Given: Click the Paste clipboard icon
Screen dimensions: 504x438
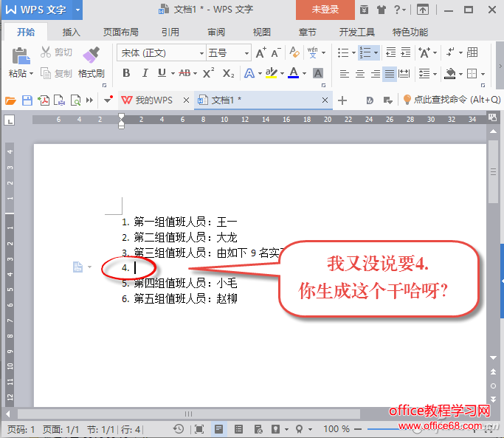Looking at the screenshot, I should click(x=21, y=55).
